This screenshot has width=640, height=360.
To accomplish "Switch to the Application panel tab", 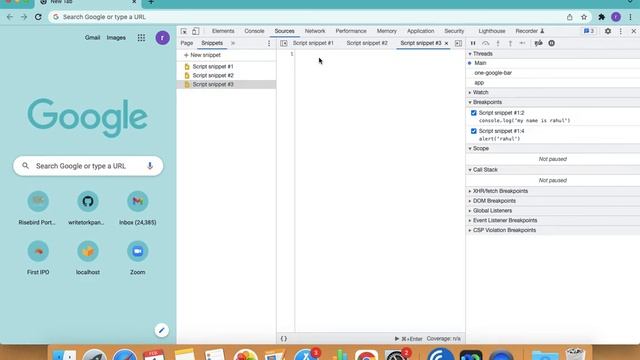I will tap(420, 31).
